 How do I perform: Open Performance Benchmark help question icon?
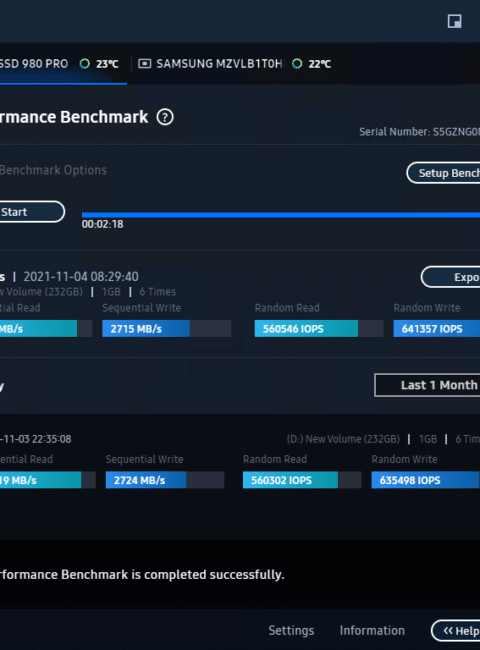(165, 117)
